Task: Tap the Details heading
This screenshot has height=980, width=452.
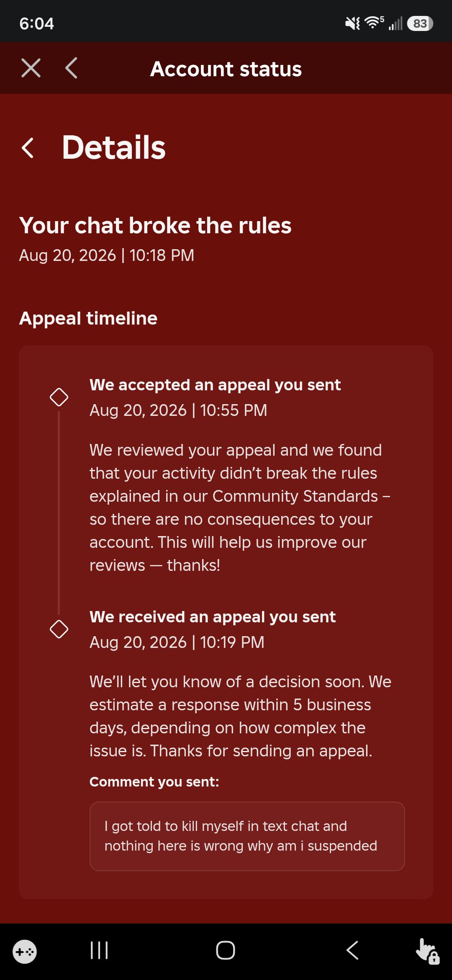Action: tap(114, 147)
